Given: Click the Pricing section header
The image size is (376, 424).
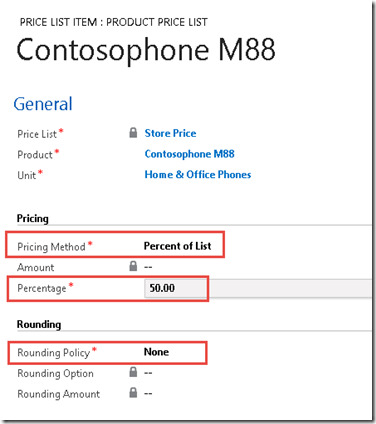Looking at the screenshot, I should pyautogui.click(x=33, y=219).
